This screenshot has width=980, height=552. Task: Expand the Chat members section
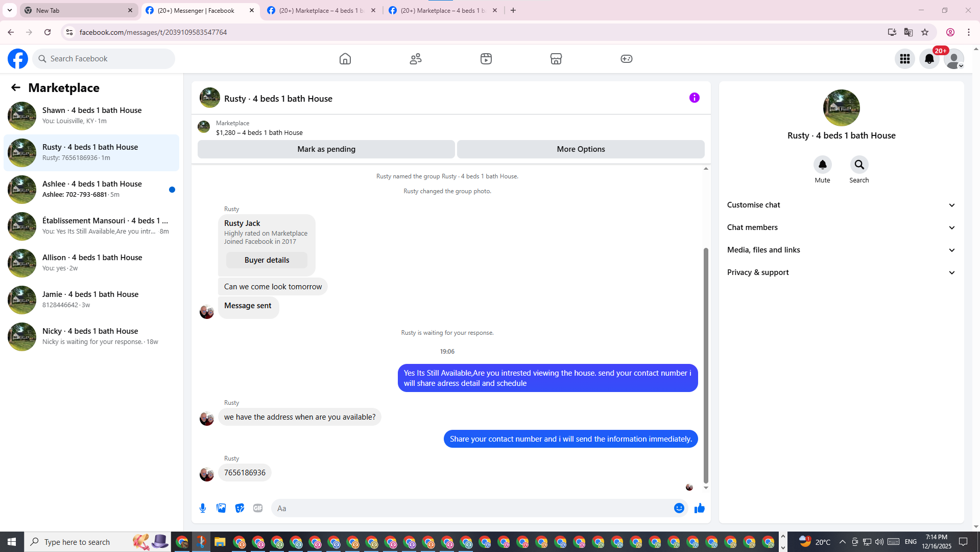click(841, 227)
